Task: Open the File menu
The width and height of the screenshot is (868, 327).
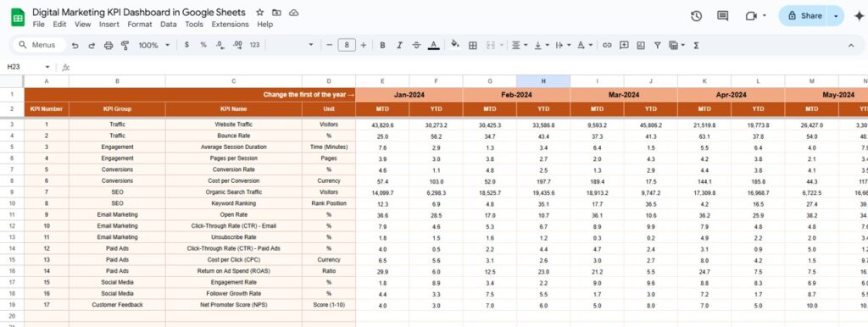Action: pyautogui.click(x=39, y=25)
